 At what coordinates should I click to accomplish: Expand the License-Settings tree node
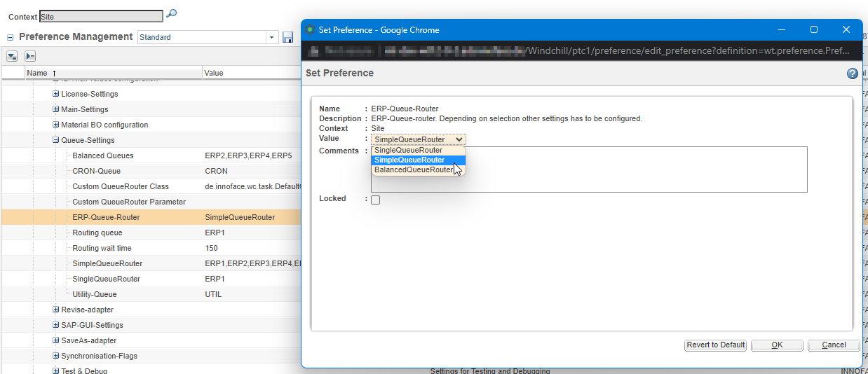click(x=56, y=94)
